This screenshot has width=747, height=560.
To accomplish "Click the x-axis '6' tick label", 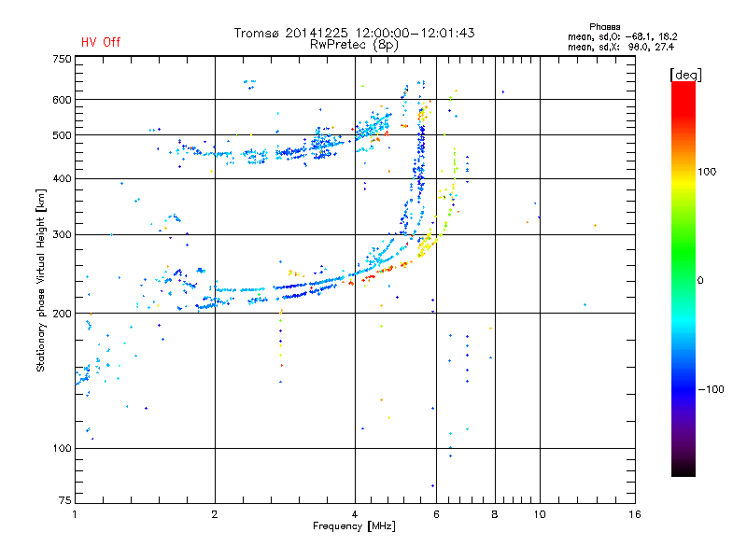I will [436, 514].
